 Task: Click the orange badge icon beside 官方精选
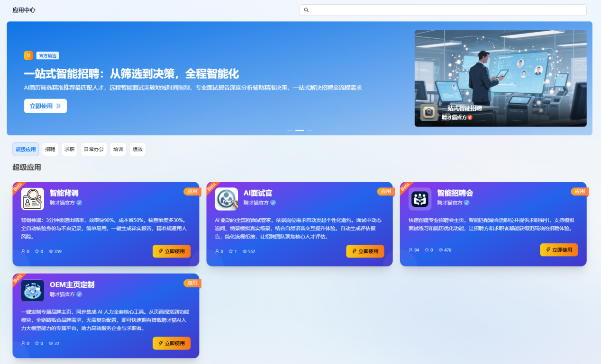(x=28, y=55)
